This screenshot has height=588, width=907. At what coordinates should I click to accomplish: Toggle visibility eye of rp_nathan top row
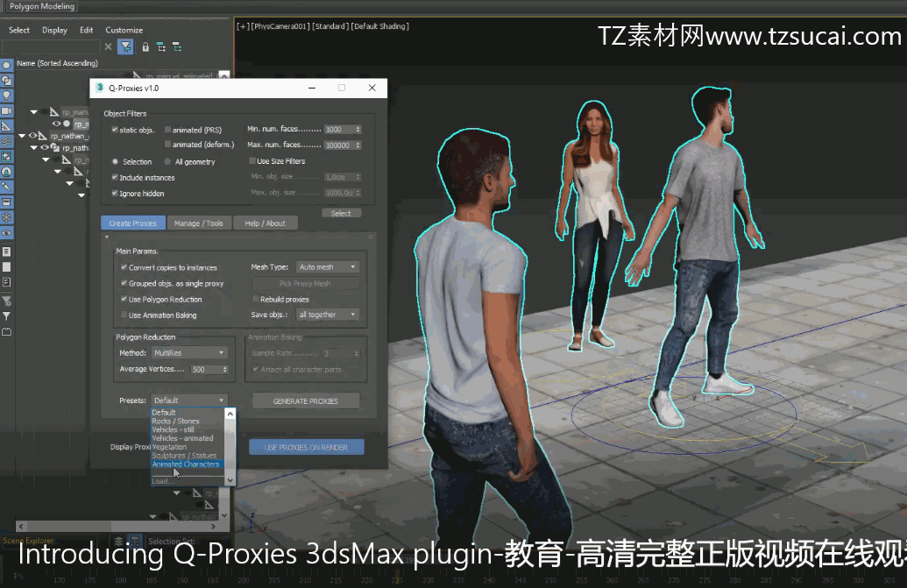[33, 136]
